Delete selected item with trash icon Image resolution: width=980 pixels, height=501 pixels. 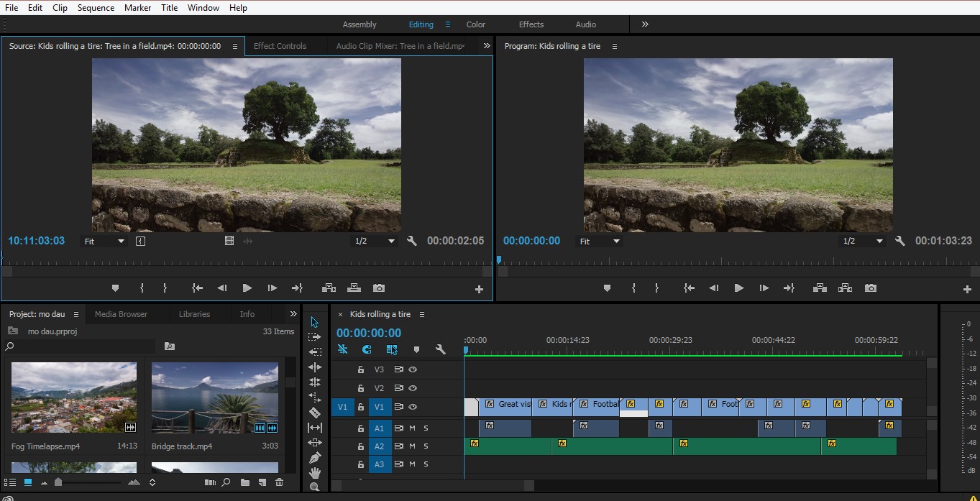280,482
